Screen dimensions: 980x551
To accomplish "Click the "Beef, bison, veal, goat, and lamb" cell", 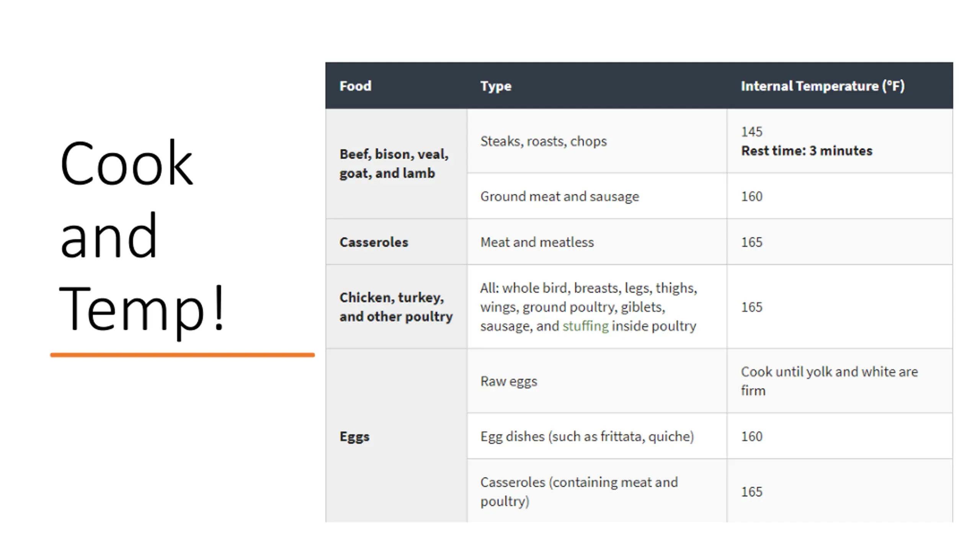I will click(394, 164).
